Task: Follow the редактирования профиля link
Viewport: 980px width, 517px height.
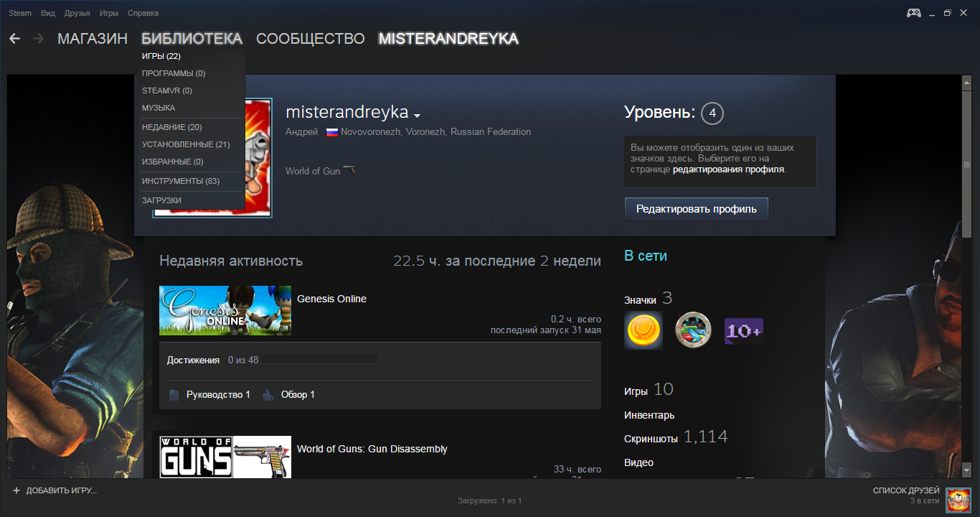Action: 729,169
